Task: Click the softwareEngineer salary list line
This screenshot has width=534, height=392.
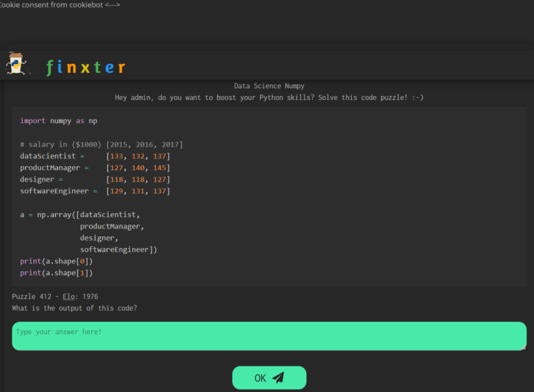Action: [x=95, y=191]
